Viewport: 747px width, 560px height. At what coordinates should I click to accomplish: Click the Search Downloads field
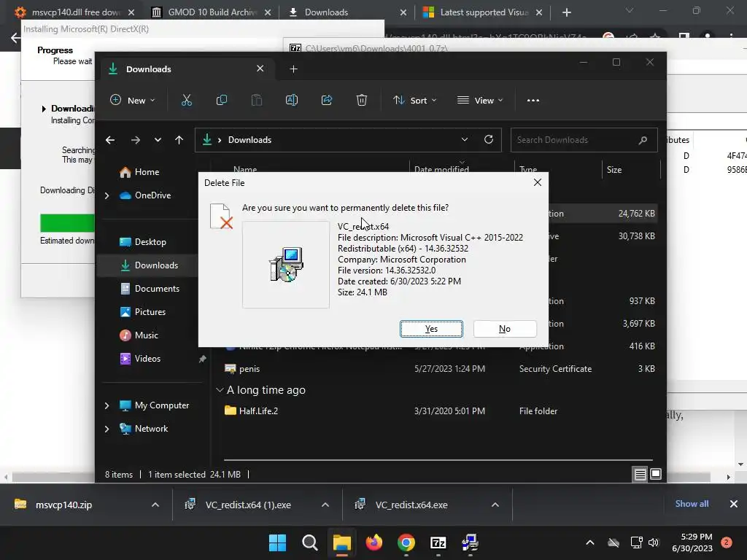tap(584, 140)
